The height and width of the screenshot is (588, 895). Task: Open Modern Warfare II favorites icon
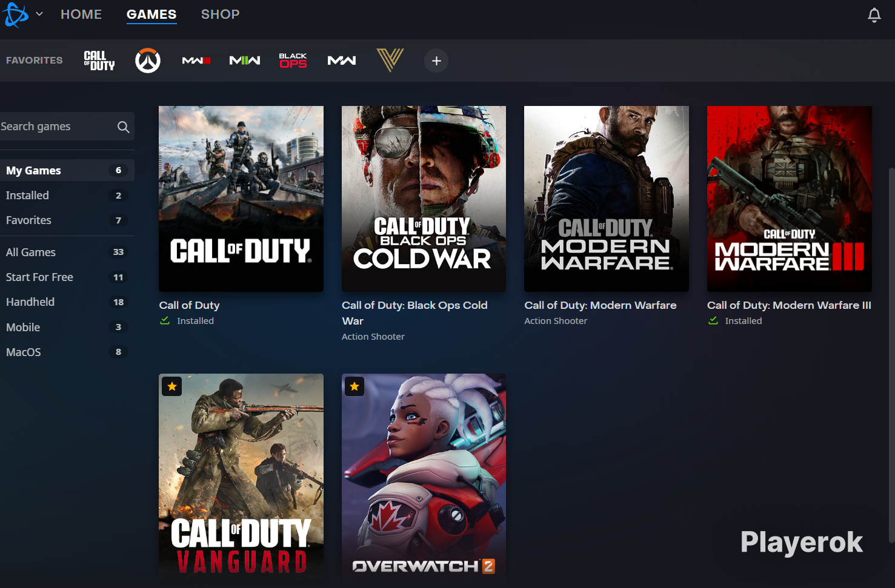pyautogui.click(x=245, y=61)
